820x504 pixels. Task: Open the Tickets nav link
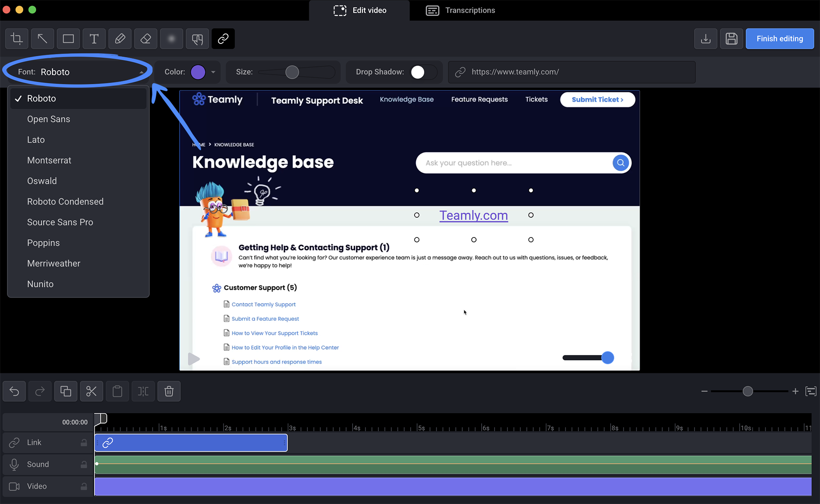pyautogui.click(x=536, y=99)
